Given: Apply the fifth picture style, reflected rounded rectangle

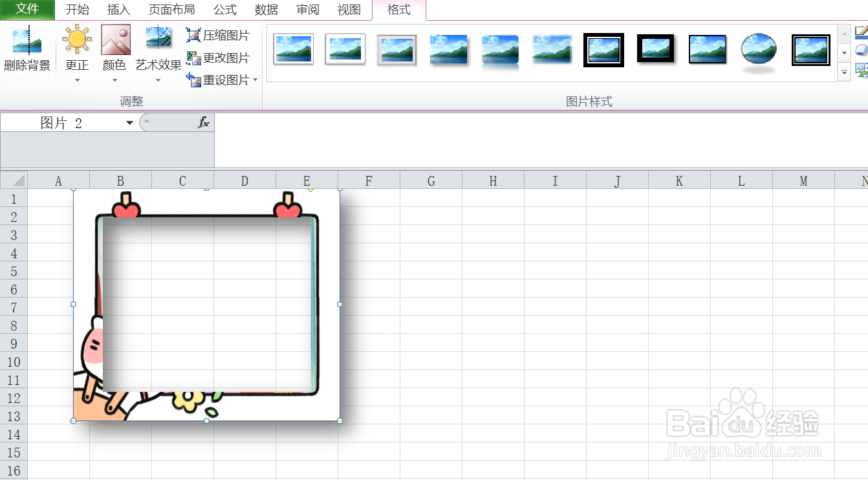Looking at the screenshot, I should 500,50.
